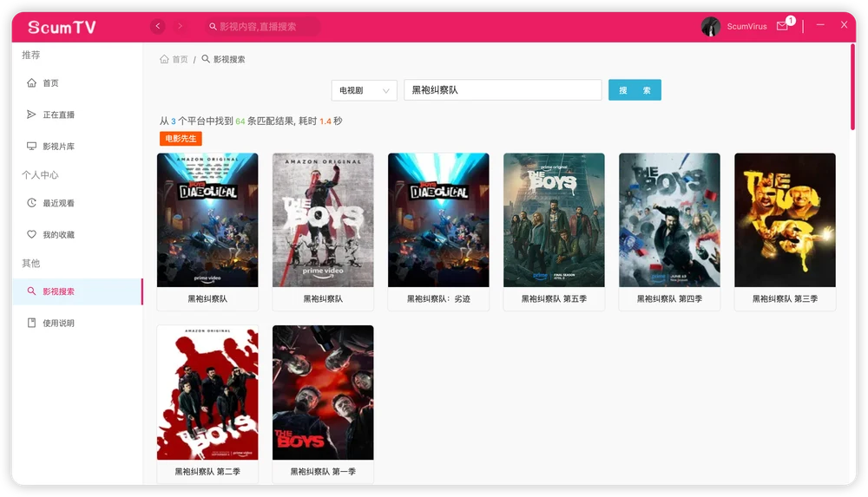Click the breadcrumb home icon
868x497 pixels.
164,59
